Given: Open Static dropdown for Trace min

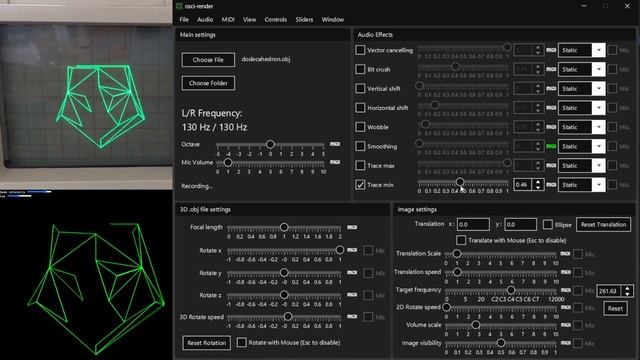Looking at the screenshot, I should tap(582, 184).
